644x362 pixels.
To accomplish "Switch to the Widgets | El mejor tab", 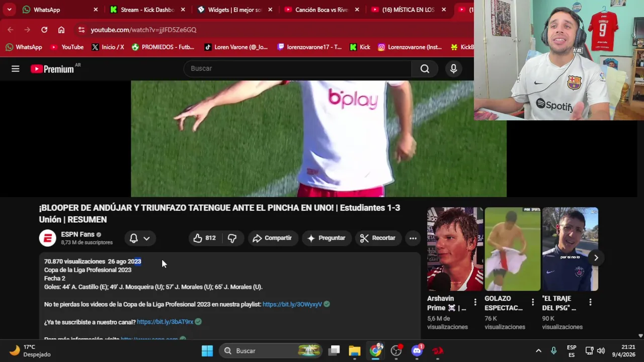I will [x=234, y=10].
